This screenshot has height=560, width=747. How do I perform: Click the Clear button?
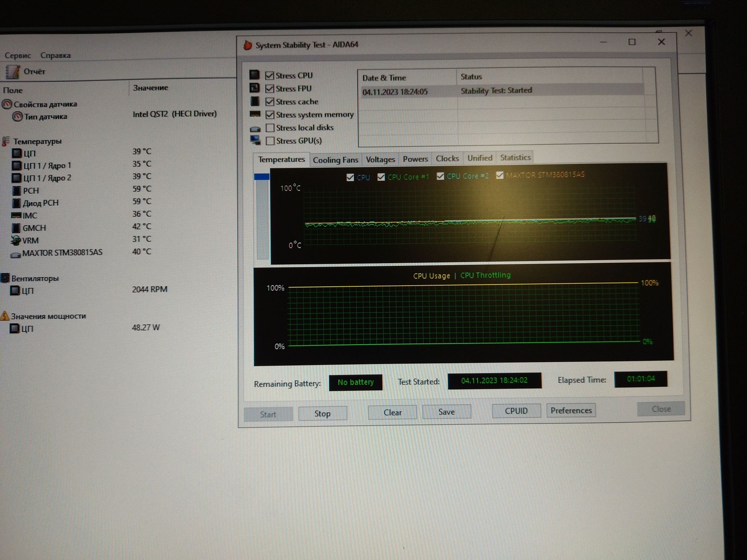[x=393, y=412]
